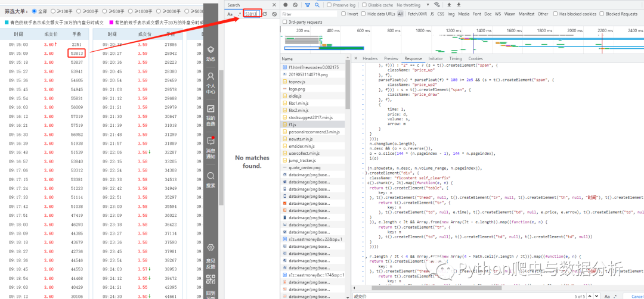Click the Search panel query input field
Viewport: 644px width, 299px height.
point(252,14)
